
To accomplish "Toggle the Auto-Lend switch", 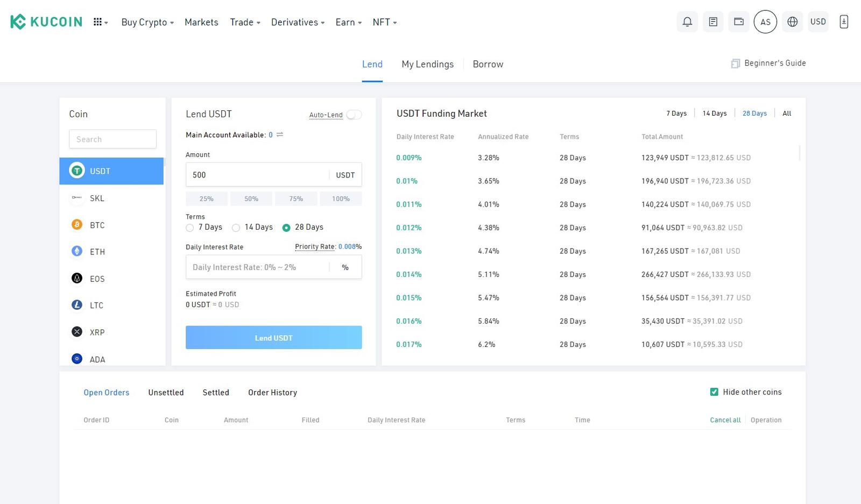I will [354, 115].
